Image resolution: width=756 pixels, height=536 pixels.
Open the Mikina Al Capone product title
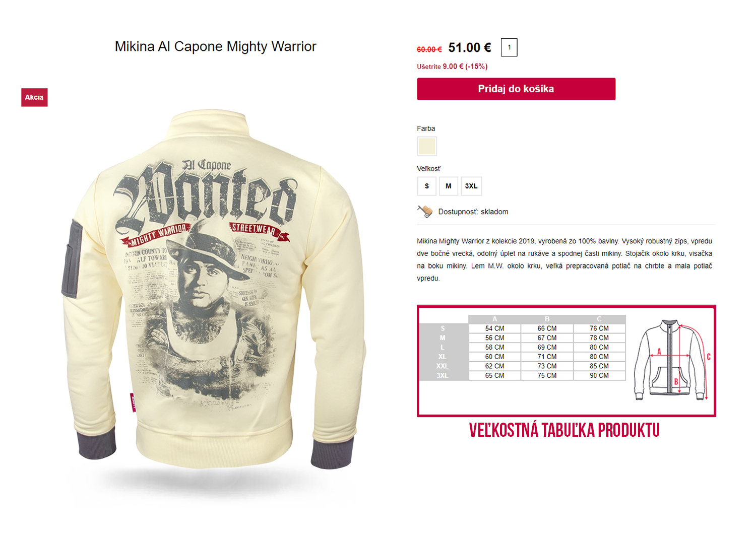tap(215, 46)
